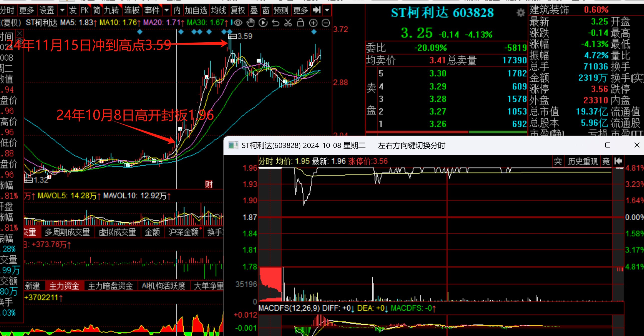Click the undo arrow icon
This screenshot has width=644, height=336.
click(275, 23)
